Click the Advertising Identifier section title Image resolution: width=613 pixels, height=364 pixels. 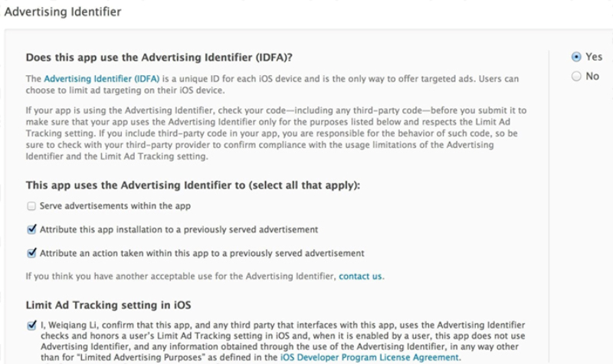point(63,11)
